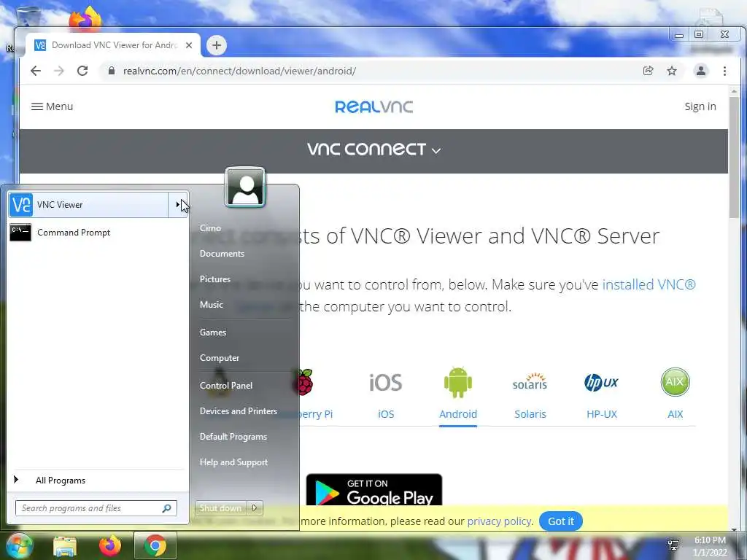The image size is (747, 560).
Task: Select the AIX platform icon
Action: coord(675,382)
